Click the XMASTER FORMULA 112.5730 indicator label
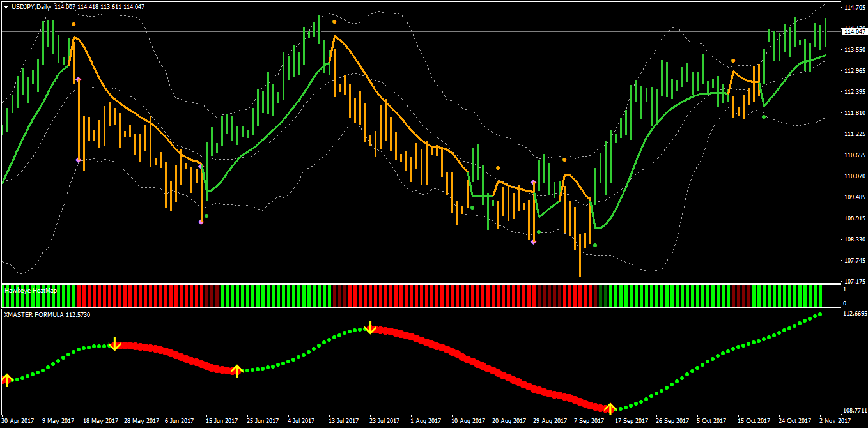The width and height of the screenshot is (868, 428). [47, 314]
